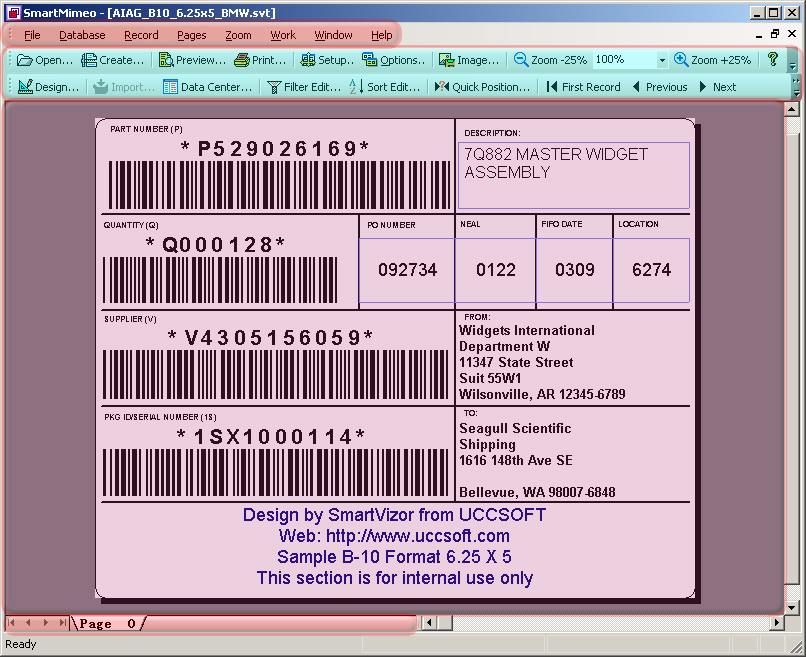Select the PO number value 092734
This screenshot has width=806, height=657.
click(x=407, y=270)
